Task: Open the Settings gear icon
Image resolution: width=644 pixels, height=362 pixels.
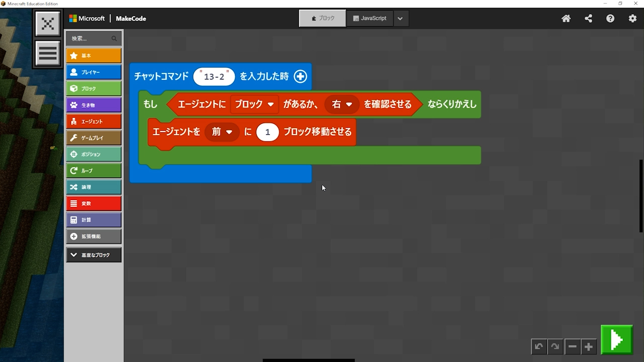Action: tap(632, 19)
